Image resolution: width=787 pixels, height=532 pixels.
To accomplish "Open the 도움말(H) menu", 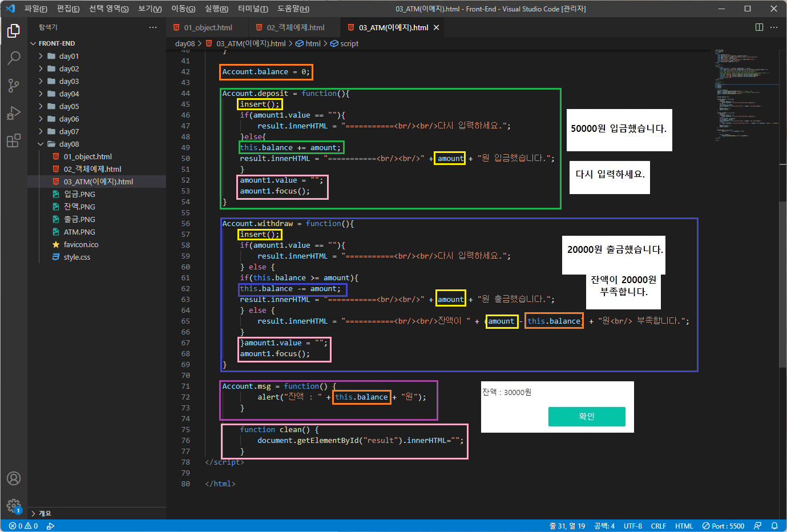I will point(293,9).
